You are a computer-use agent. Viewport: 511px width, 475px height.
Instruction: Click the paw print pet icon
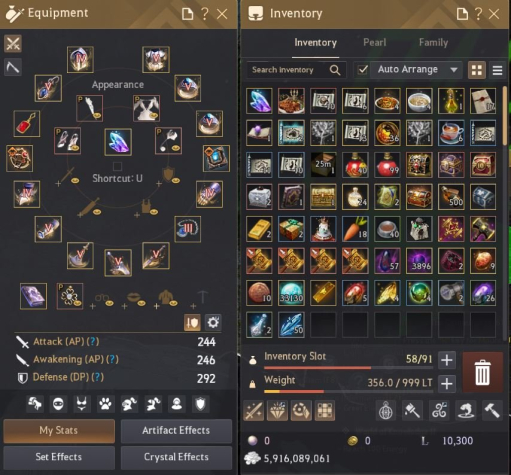click(105, 404)
